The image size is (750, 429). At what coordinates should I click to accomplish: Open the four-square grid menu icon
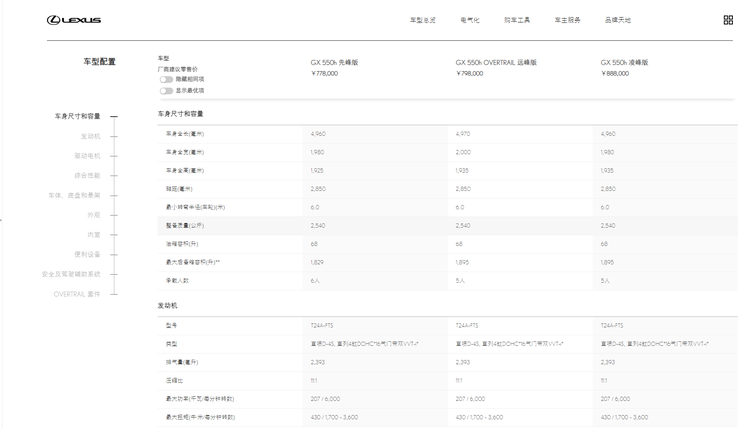pos(728,20)
